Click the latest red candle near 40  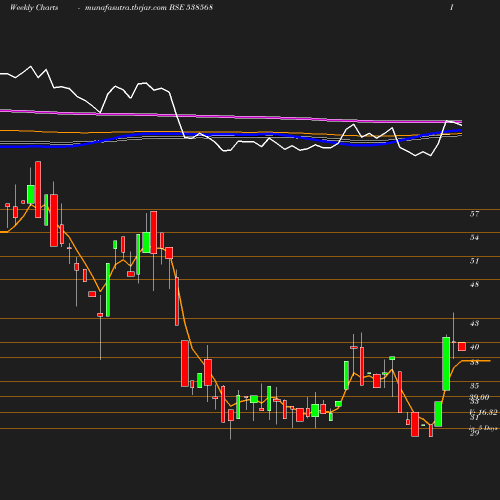(462, 346)
